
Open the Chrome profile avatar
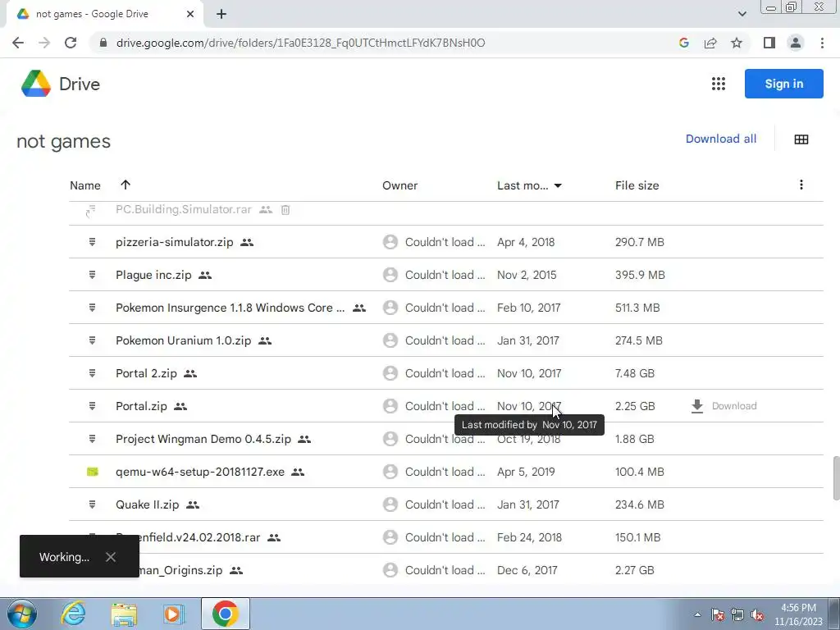point(796,43)
